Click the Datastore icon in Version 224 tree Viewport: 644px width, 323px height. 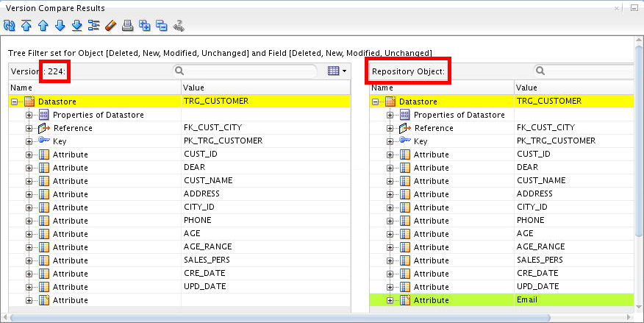click(29, 101)
